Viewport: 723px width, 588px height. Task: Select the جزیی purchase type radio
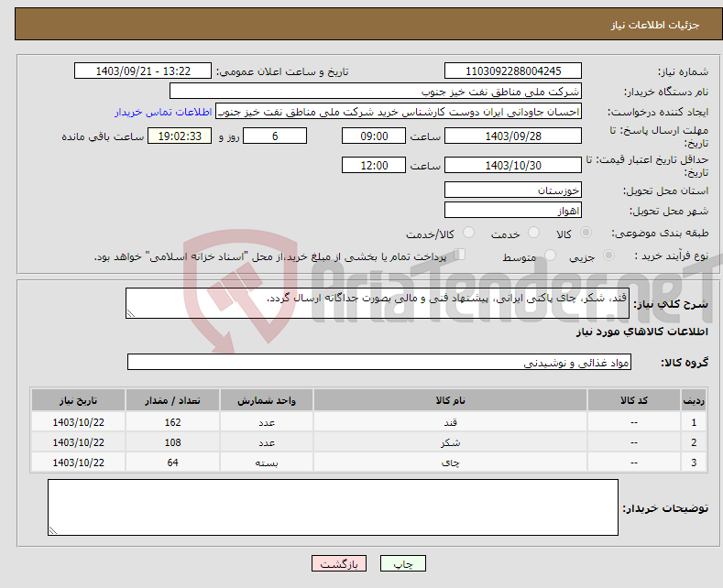pyautogui.click(x=608, y=255)
